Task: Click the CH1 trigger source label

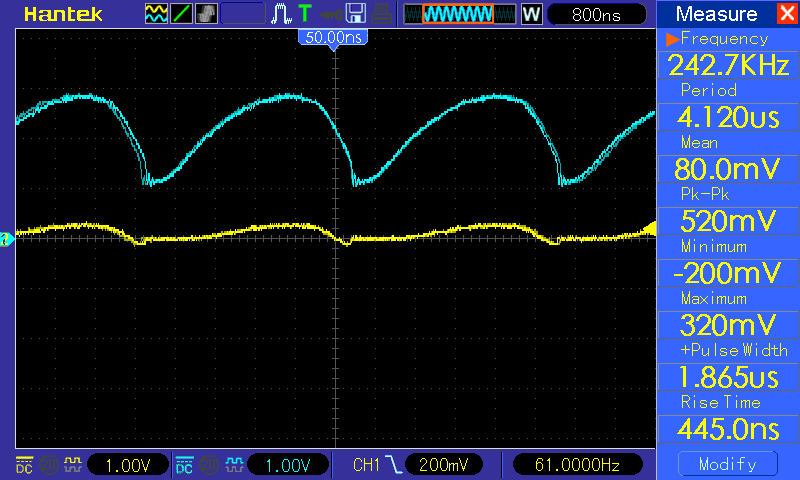Action: pyautogui.click(x=366, y=465)
